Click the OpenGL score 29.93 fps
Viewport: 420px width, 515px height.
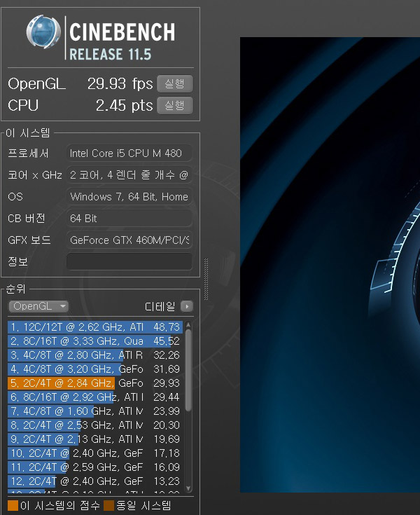coord(120,84)
